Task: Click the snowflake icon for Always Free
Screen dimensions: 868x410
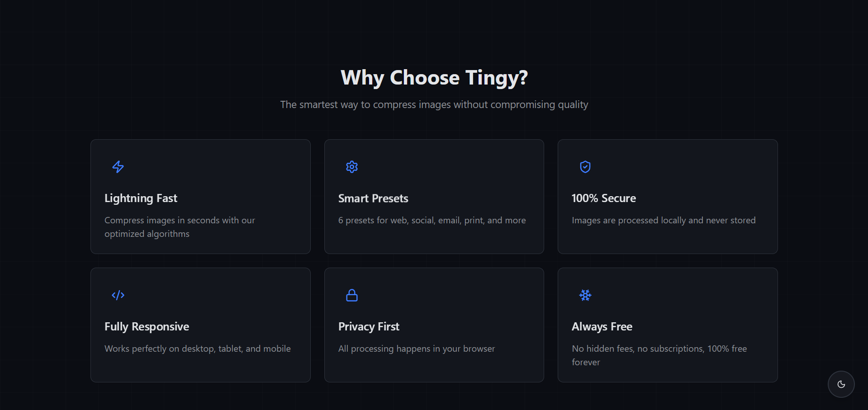Action: point(585,295)
